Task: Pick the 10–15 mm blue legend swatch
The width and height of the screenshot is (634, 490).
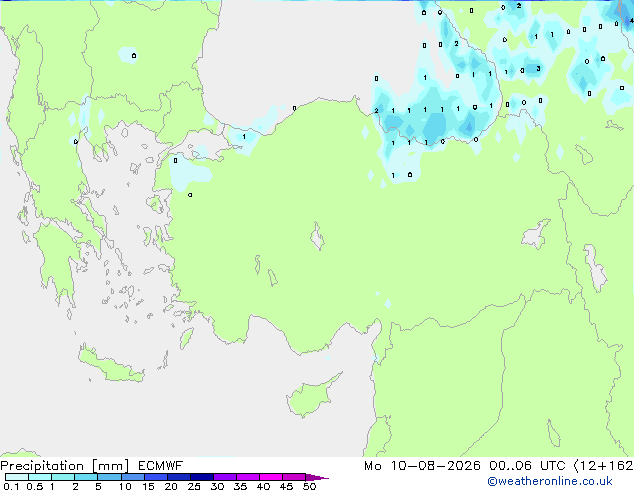Action: point(132,477)
